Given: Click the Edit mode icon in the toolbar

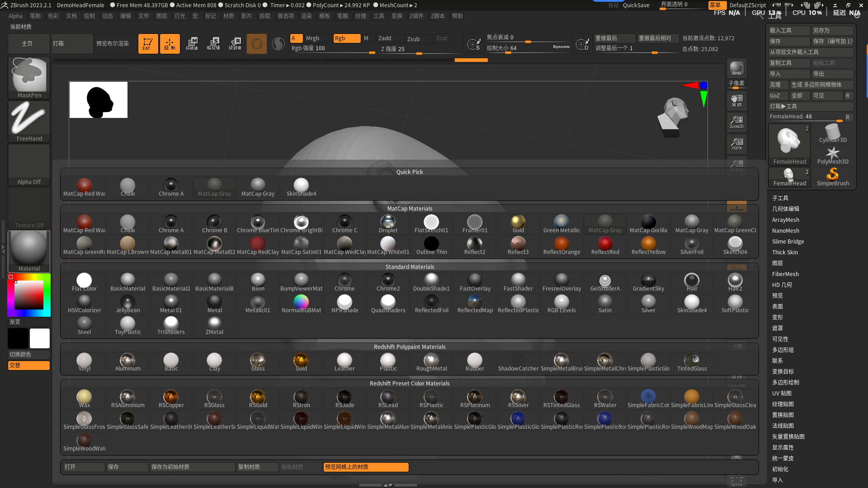Looking at the screenshot, I should 148,43.
